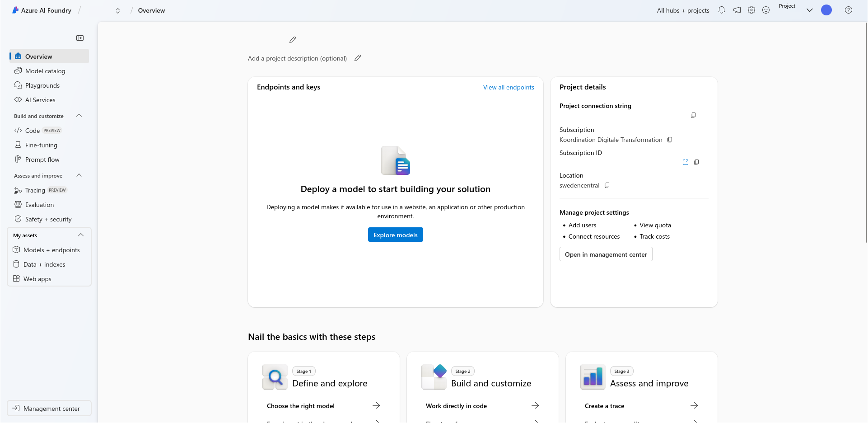Open Model catalog in sidebar
The height and width of the screenshot is (423, 868).
click(x=49, y=71)
